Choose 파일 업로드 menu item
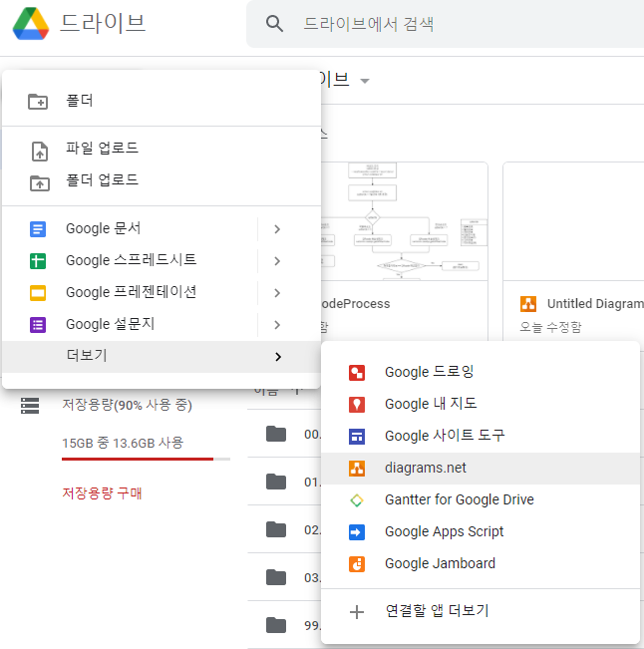The image size is (644, 649). pyautogui.click(x=161, y=149)
